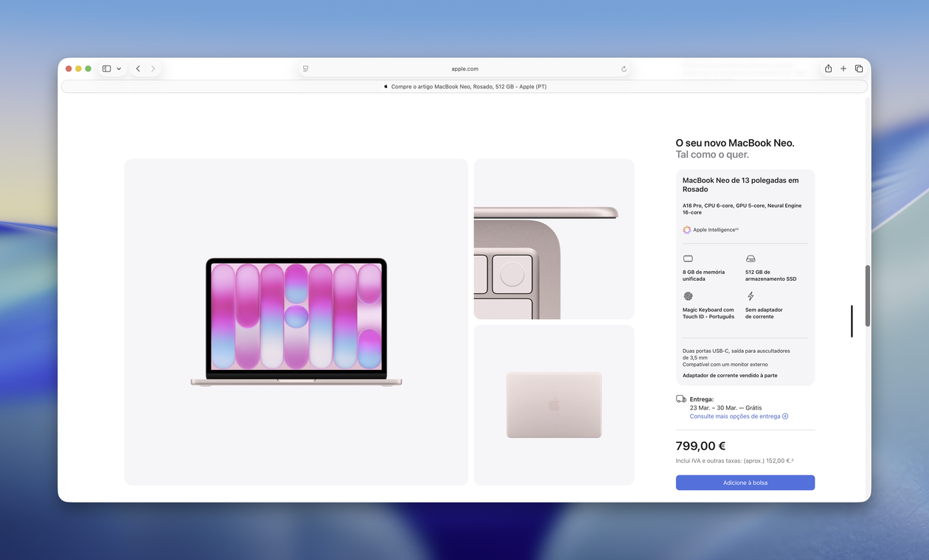Click the reload page icon
This screenshot has width=929, height=560.
pos(623,69)
